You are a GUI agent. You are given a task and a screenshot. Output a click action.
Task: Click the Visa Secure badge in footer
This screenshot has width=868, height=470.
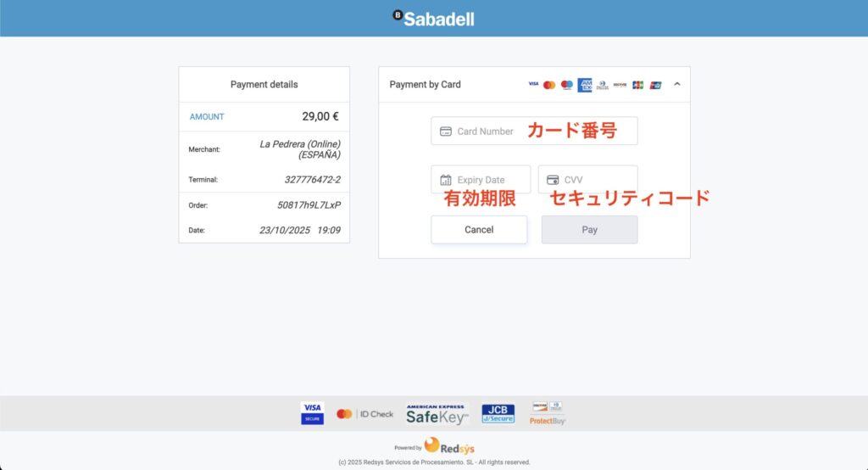tap(312, 413)
